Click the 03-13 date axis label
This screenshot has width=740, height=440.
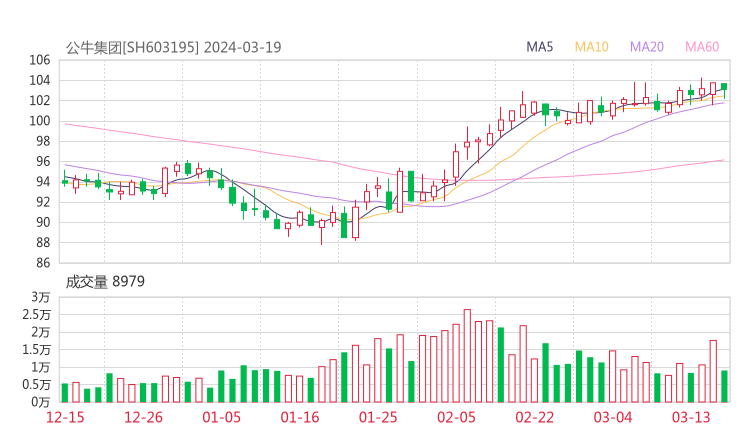(x=691, y=417)
